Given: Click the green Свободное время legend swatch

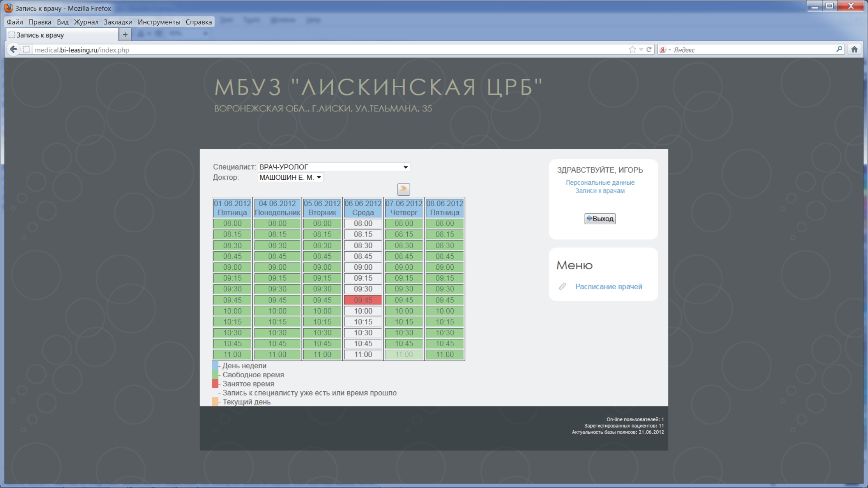Looking at the screenshot, I should pyautogui.click(x=215, y=374).
